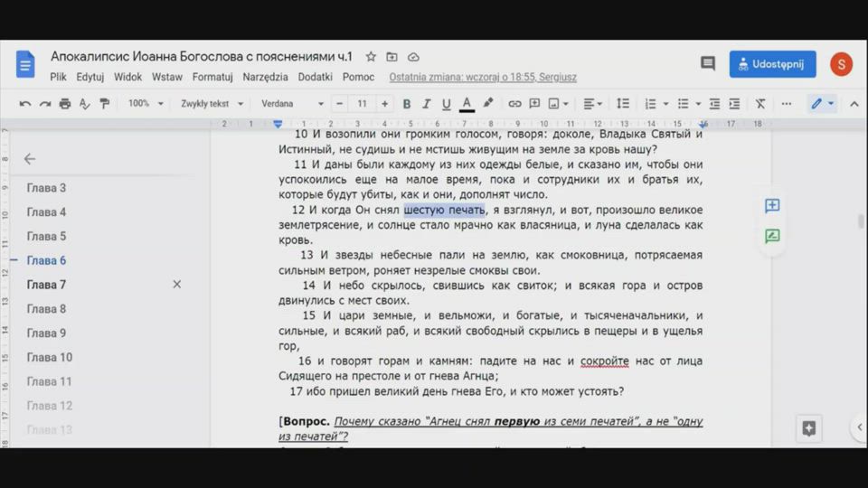868x488 pixels.
Task: Select the paint format roller tool
Action: click(105, 104)
